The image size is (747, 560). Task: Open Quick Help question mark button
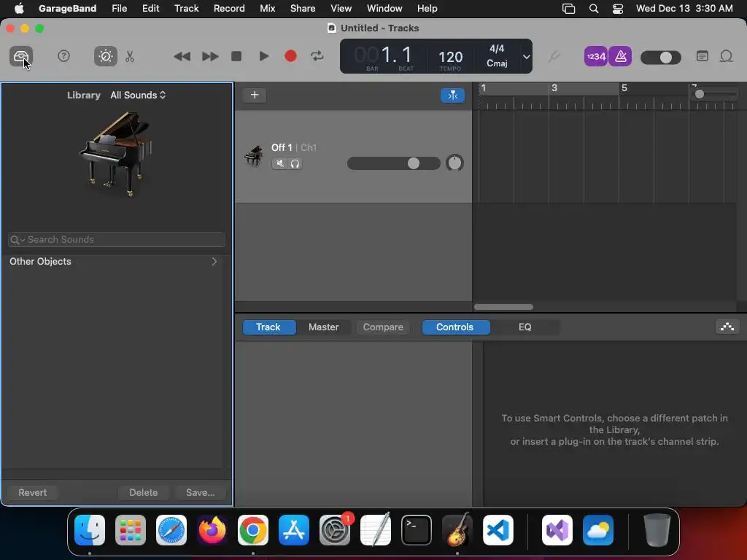tap(63, 56)
